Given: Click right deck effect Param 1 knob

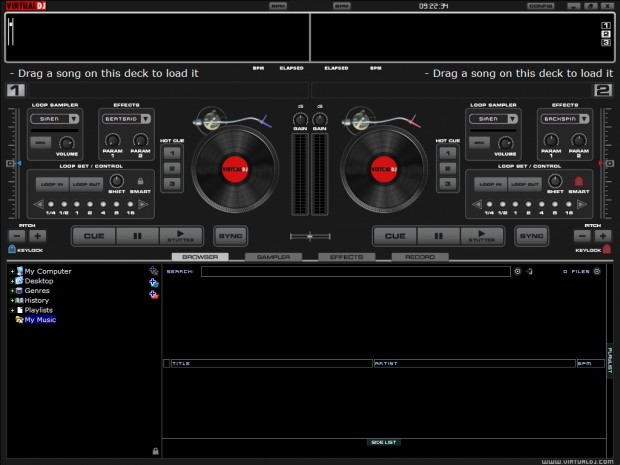Looking at the screenshot, I should point(551,140).
